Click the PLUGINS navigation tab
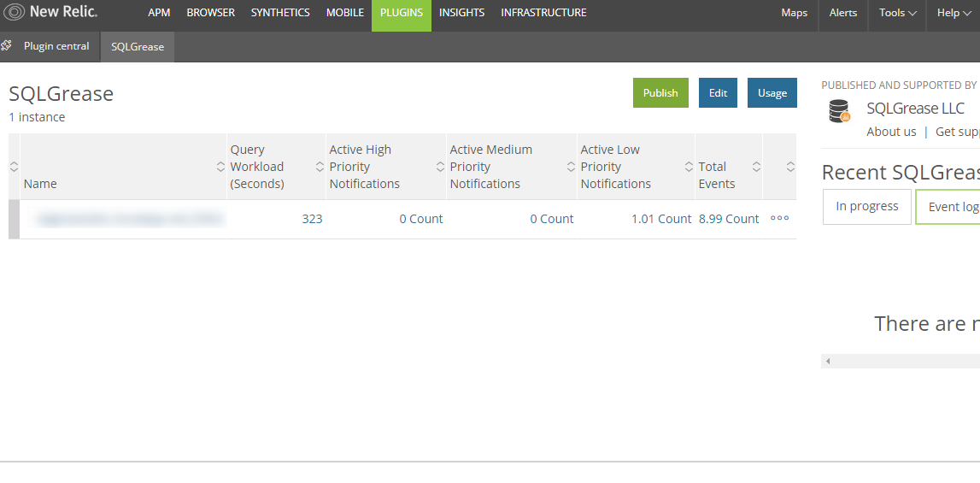The width and height of the screenshot is (980, 483). (402, 15)
